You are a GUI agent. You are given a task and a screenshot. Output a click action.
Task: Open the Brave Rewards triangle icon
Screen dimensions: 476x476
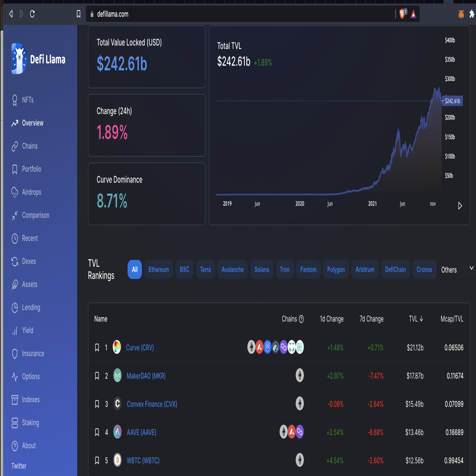tap(413, 14)
